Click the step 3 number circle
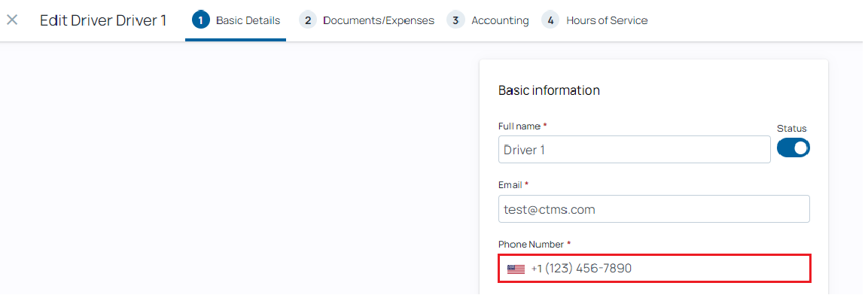The width and height of the screenshot is (868, 295). (x=455, y=20)
